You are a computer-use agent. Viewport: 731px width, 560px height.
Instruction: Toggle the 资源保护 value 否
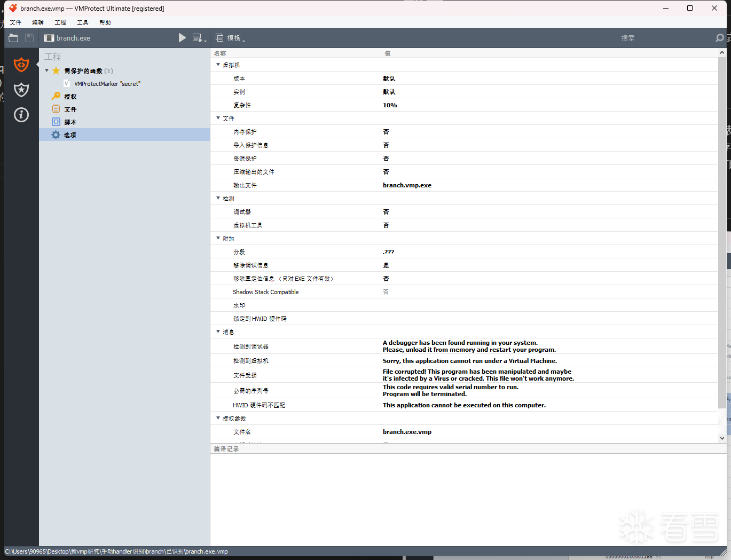(x=386, y=159)
